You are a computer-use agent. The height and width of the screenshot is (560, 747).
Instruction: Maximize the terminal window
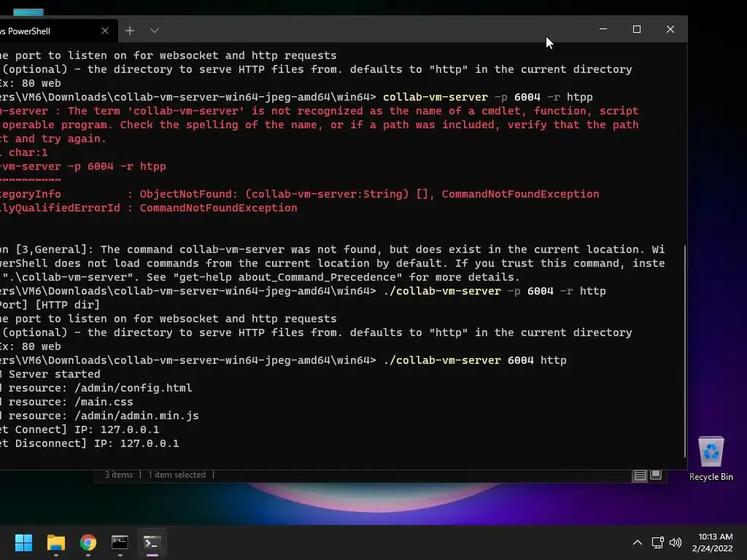tap(636, 29)
